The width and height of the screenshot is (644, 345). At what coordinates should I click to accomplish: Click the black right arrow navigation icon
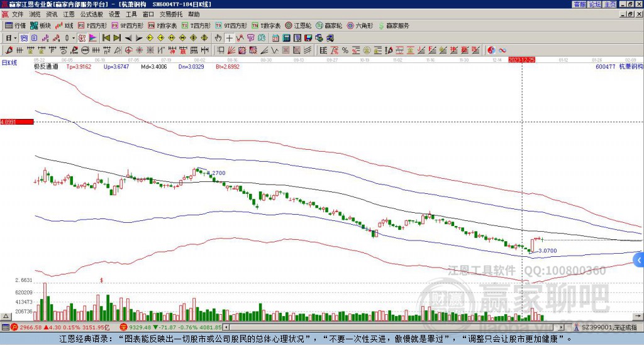coord(139,38)
